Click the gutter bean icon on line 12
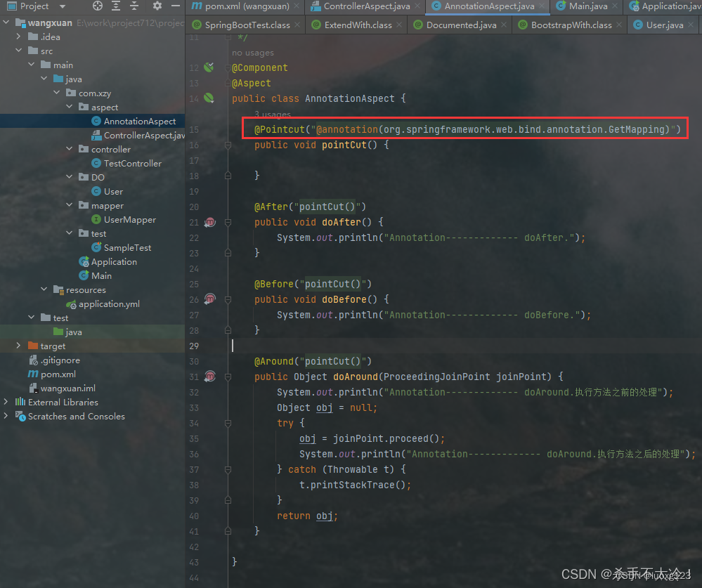This screenshot has width=702, height=588. click(209, 67)
